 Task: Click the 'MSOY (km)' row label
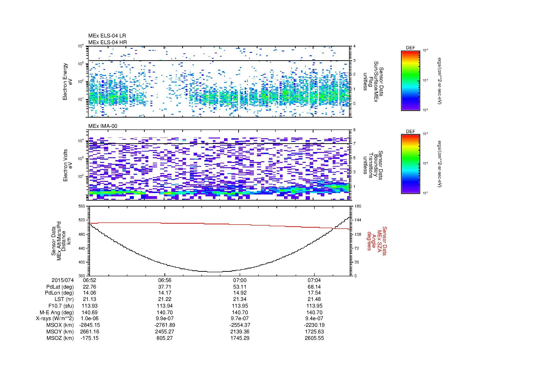pos(60,332)
